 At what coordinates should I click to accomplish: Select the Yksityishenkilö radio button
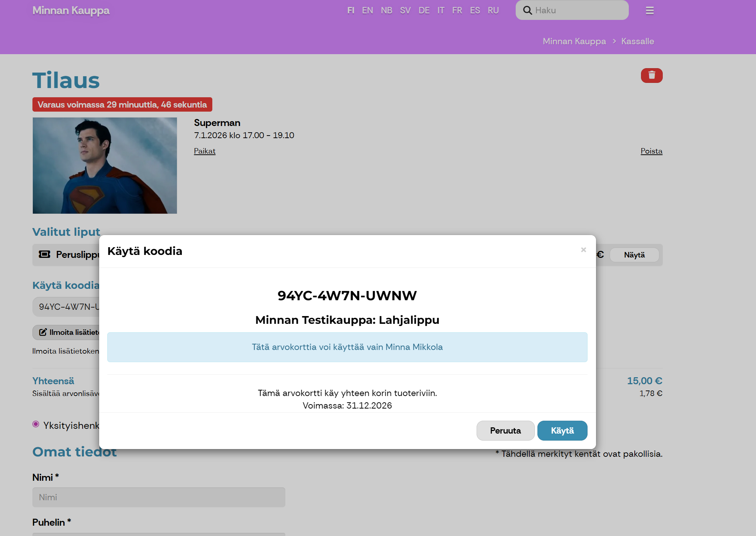(36, 424)
